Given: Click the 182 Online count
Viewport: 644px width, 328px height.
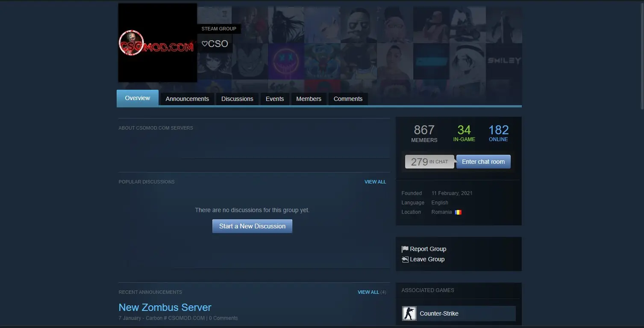Looking at the screenshot, I should tap(499, 133).
